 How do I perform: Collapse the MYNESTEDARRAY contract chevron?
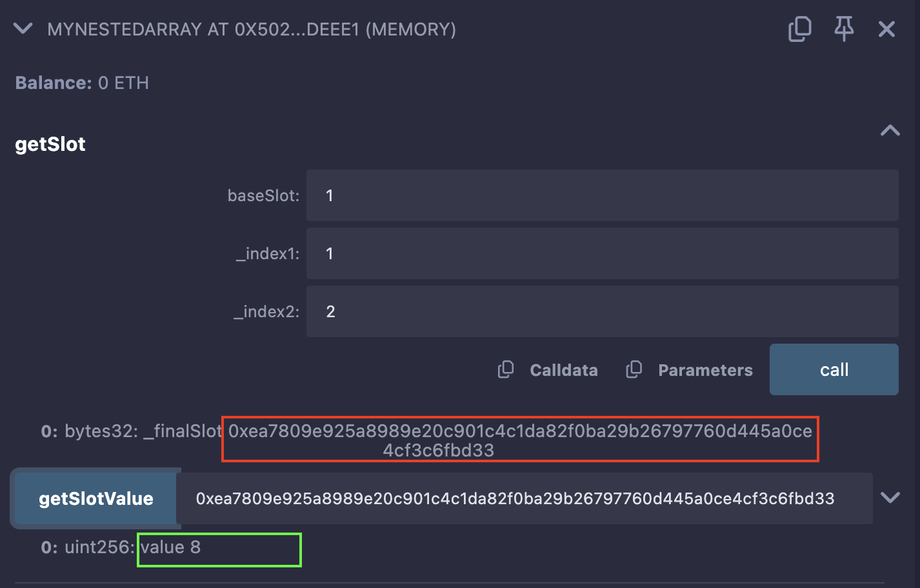(x=23, y=29)
